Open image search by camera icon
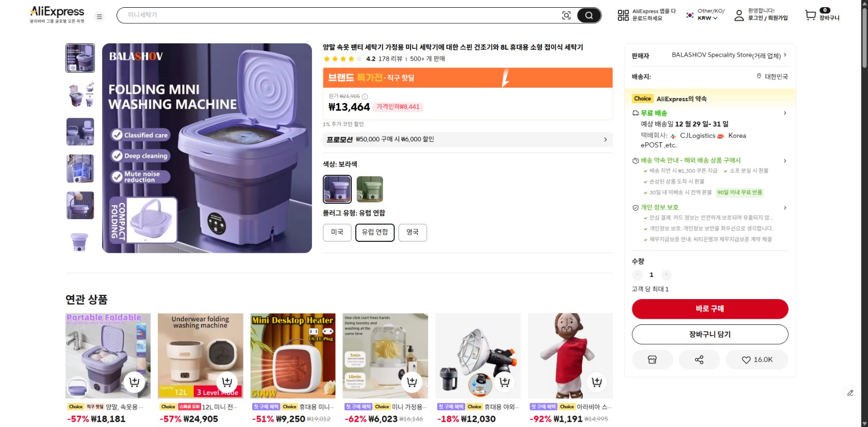This screenshot has width=868, height=427. 567,15
